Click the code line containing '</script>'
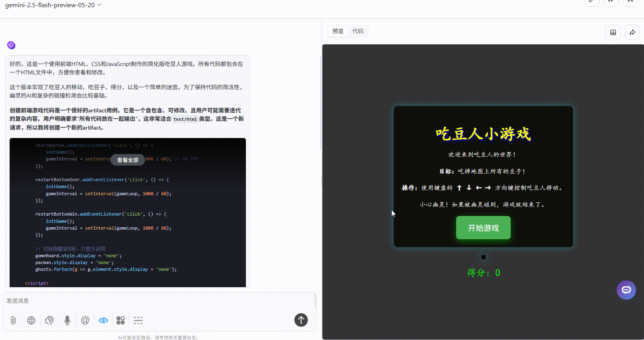 (x=37, y=283)
